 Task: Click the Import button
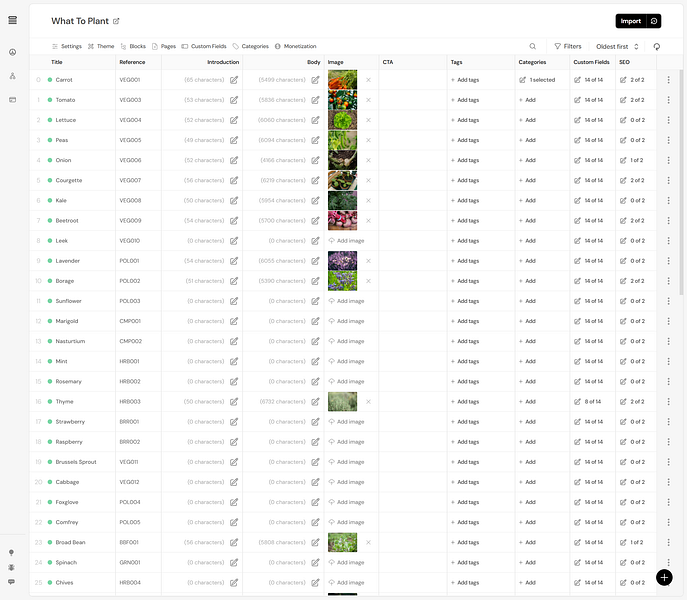[630, 21]
